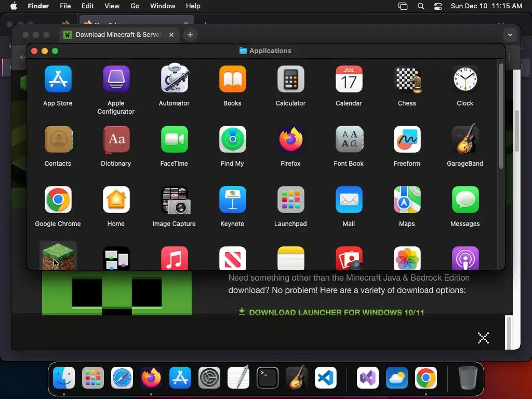Screen dimensions: 532x399
Task: Open the Finder menu in menu bar
Action: point(38,6)
